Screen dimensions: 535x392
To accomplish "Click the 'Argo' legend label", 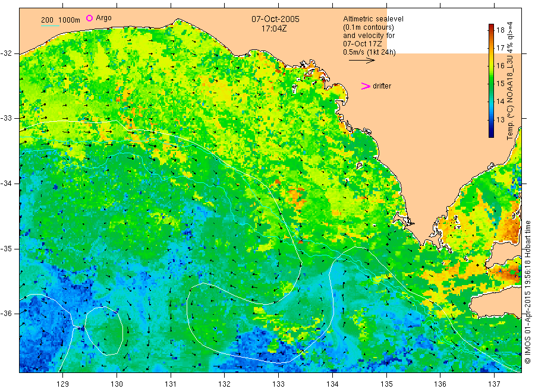I will [x=103, y=18].
